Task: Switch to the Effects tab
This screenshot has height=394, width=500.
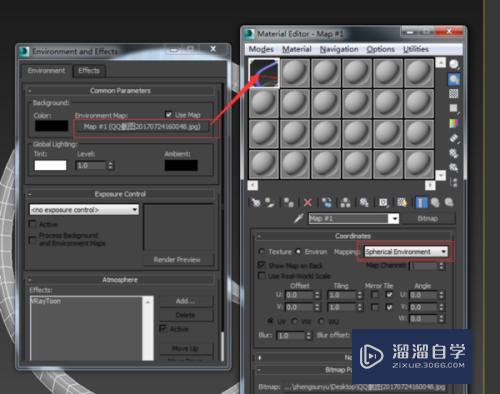Action: pyautogui.click(x=89, y=71)
